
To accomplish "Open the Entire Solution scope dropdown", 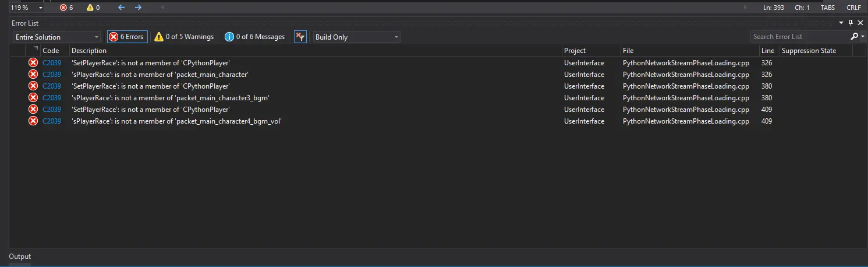I will coord(56,37).
